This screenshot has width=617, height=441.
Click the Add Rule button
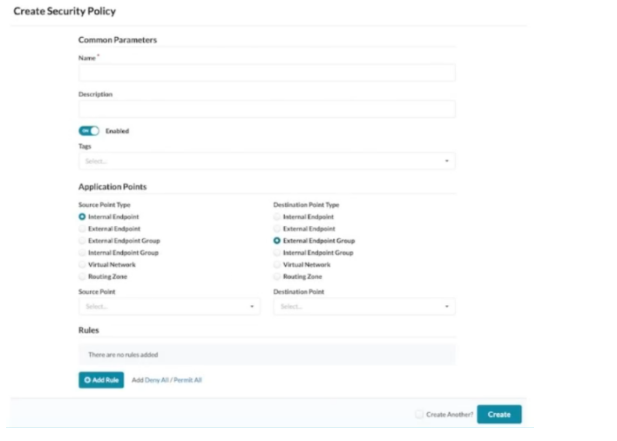click(101, 380)
